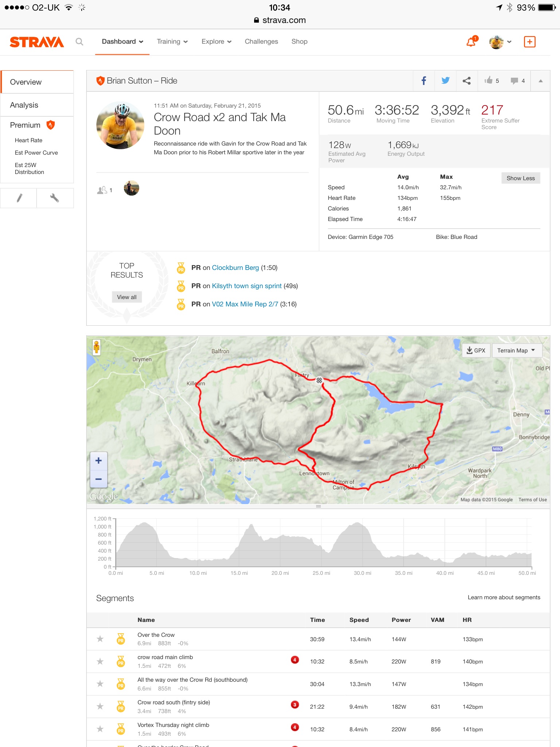
Task: Zoom in on the map
Action: pyautogui.click(x=98, y=460)
